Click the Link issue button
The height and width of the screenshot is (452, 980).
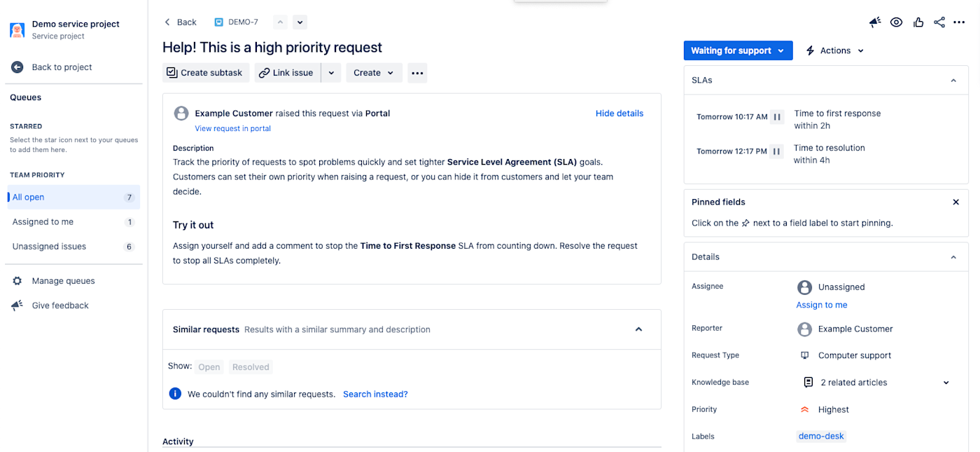coord(288,73)
